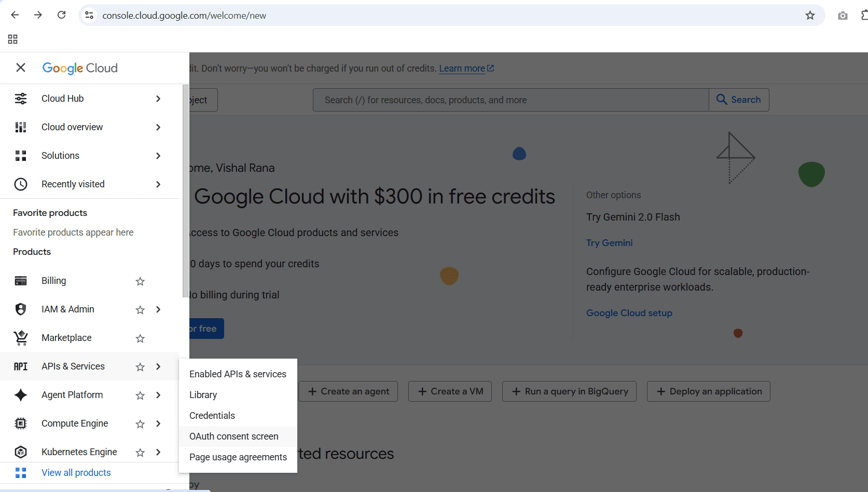Expand the Kubernetes Engine submenu chevron
The image size is (868, 492).
(158, 452)
